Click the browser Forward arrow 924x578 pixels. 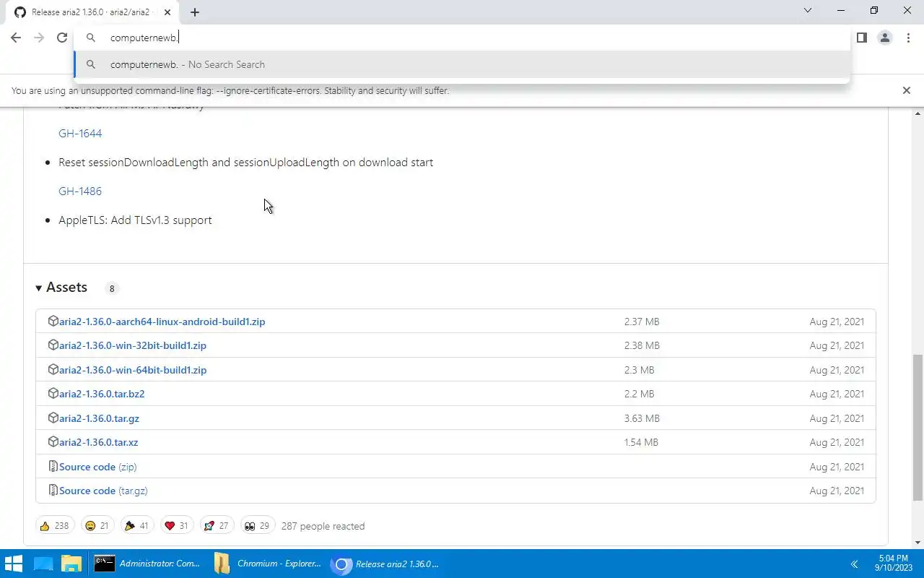pos(39,38)
